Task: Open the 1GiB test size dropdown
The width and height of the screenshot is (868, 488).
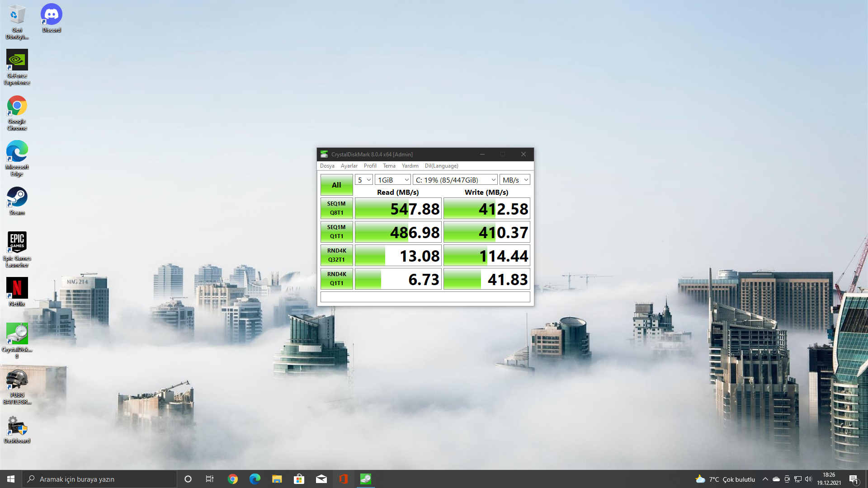Action: point(392,180)
